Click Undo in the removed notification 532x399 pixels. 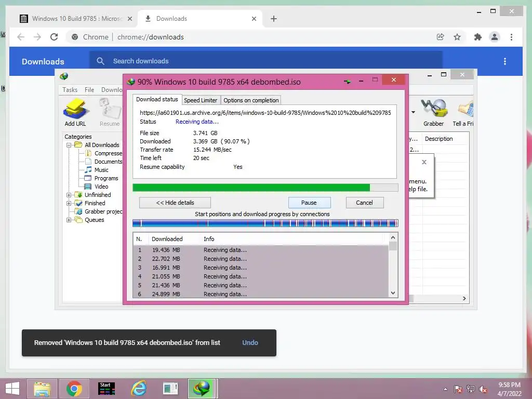(250, 343)
